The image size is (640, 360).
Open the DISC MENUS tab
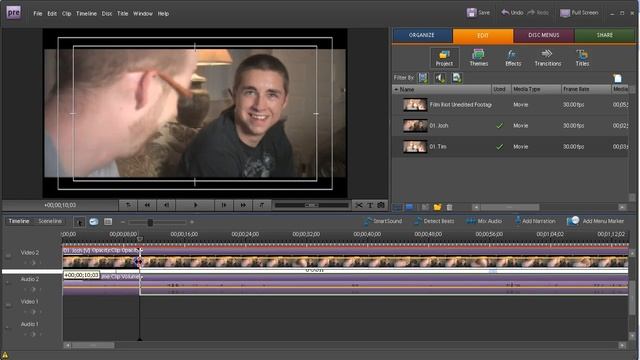click(544, 35)
